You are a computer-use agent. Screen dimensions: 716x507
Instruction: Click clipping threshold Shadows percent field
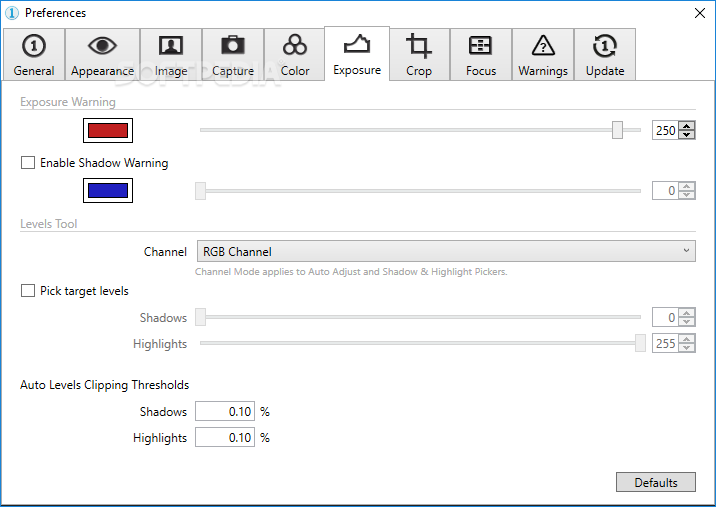click(225, 412)
